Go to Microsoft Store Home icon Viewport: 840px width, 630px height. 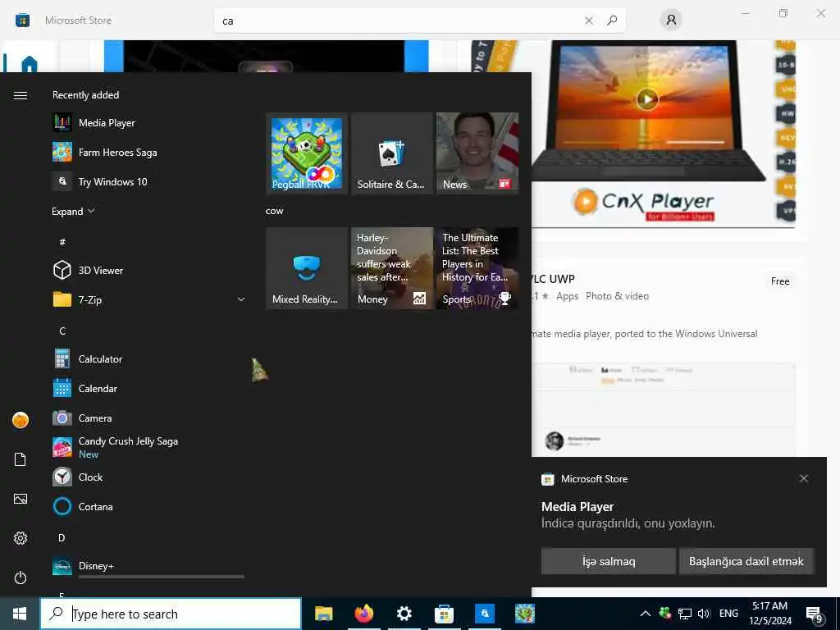[30, 64]
